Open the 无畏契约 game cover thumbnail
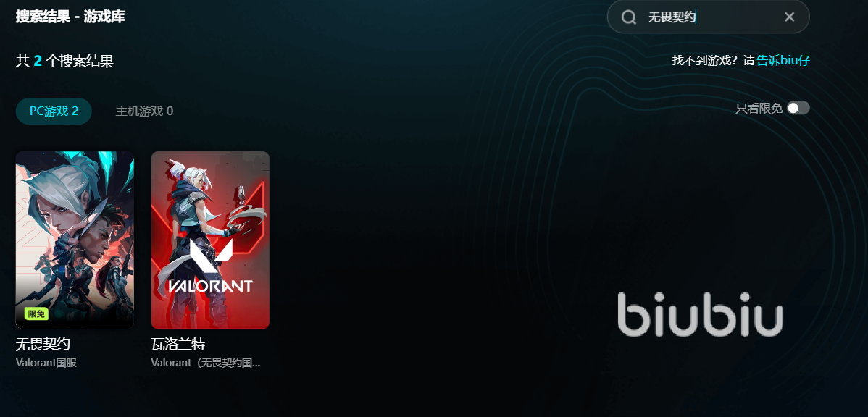This screenshot has width=868, height=417. (x=75, y=240)
